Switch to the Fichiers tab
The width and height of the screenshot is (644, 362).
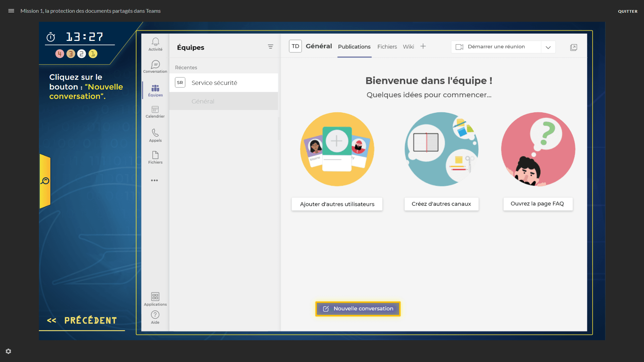click(x=387, y=47)
